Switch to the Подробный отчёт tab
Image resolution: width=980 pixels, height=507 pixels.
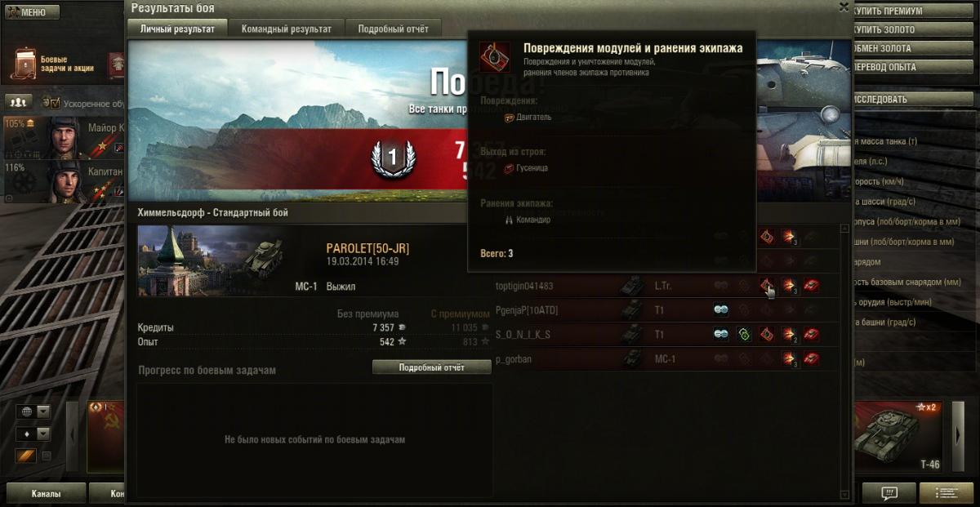coord(393,29)
